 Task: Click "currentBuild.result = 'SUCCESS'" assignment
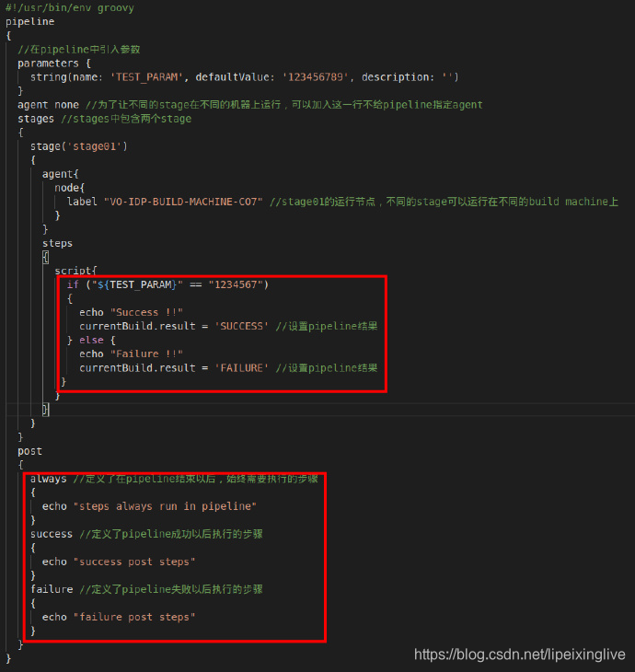[174, 326]
